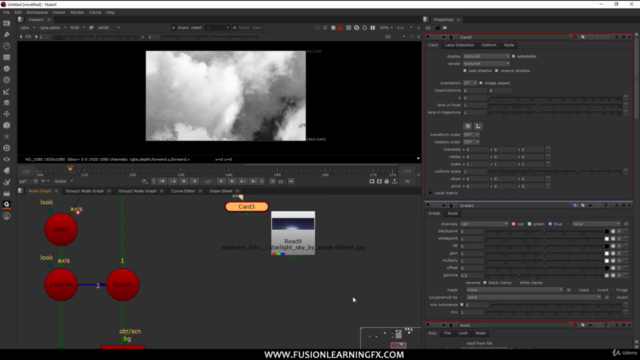
Task: Expand the Local matrix section
Action: pos(430,193)
